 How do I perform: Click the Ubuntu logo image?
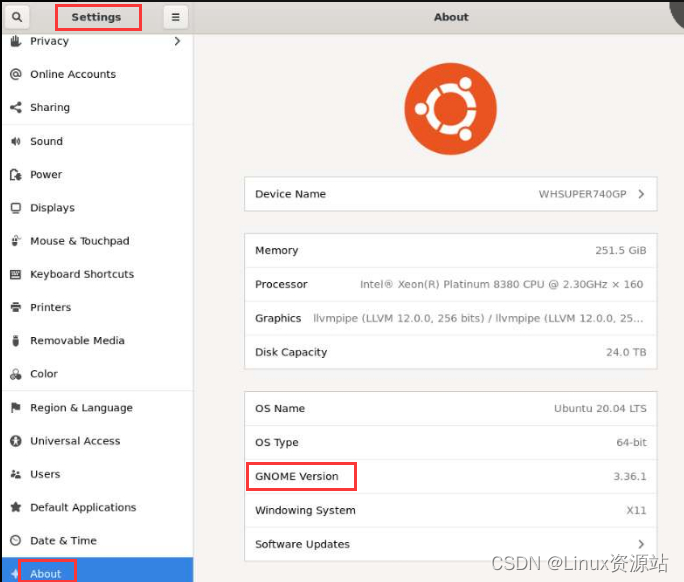click(x=451, y=109)
